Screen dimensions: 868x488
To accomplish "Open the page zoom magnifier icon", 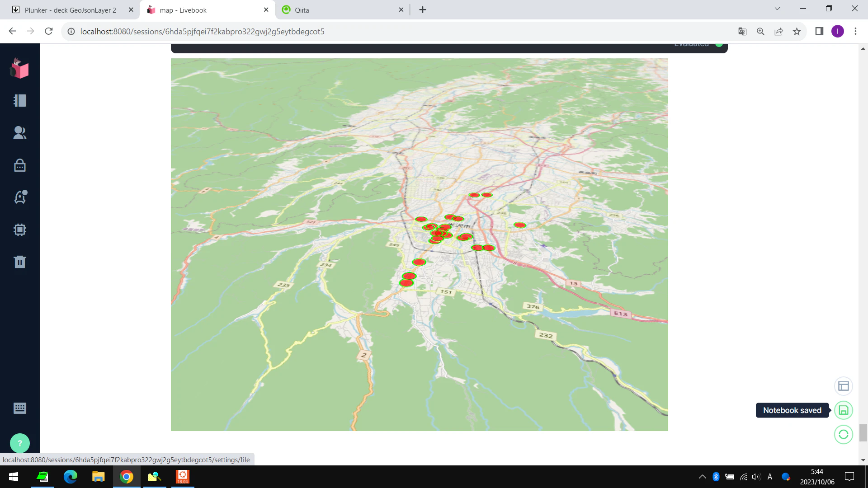I will [x=760, y=31].
